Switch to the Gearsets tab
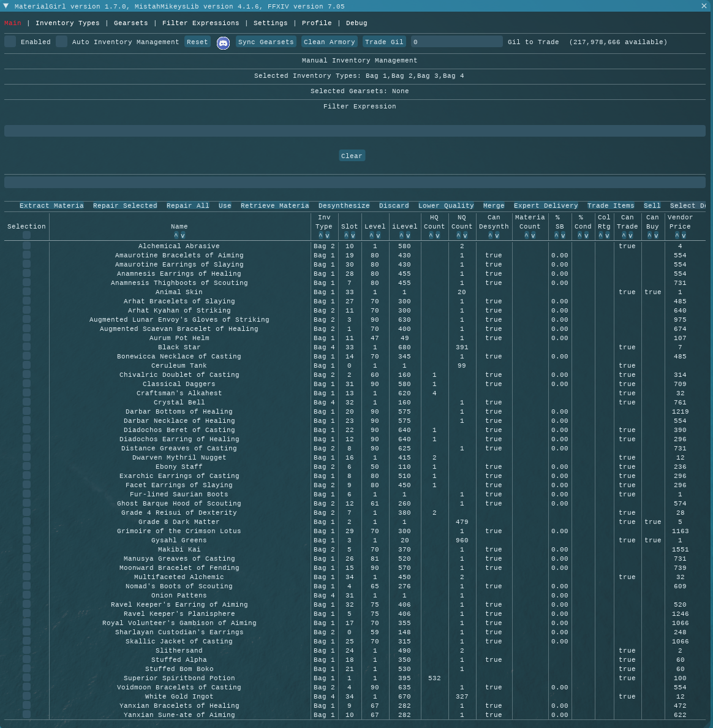Image resolution: width=713 pixels, height=728 pixels. click(130, 23)
